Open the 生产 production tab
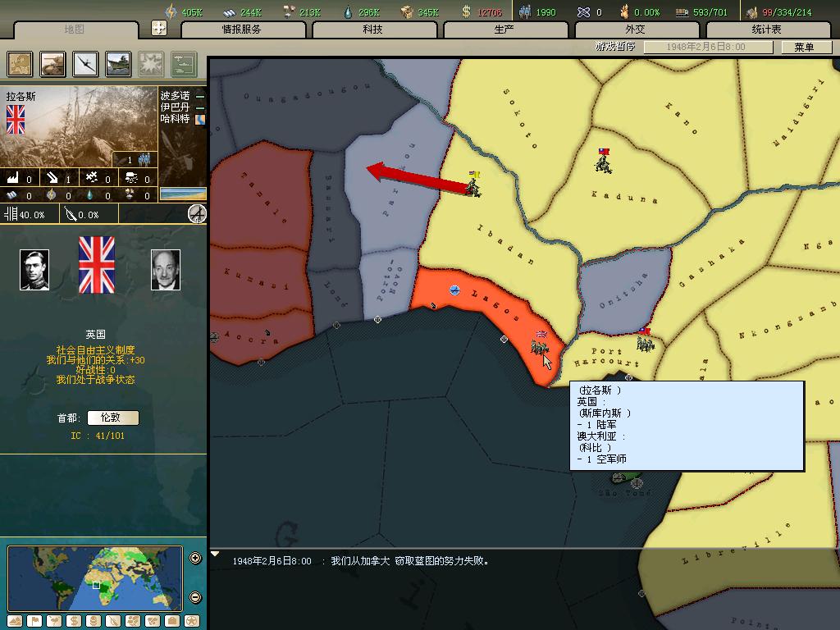 point(505,30)
